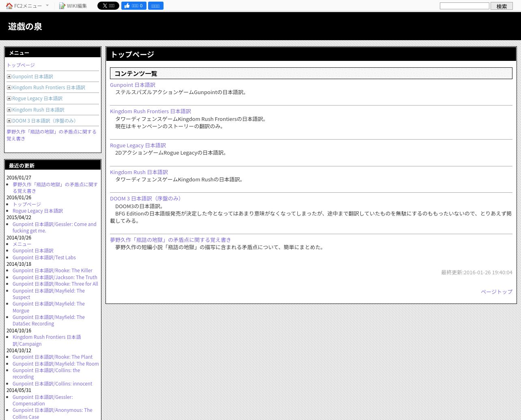
Task: Open the FC2メニュー dropdown arrow
Action: click(x=47, y=6)
